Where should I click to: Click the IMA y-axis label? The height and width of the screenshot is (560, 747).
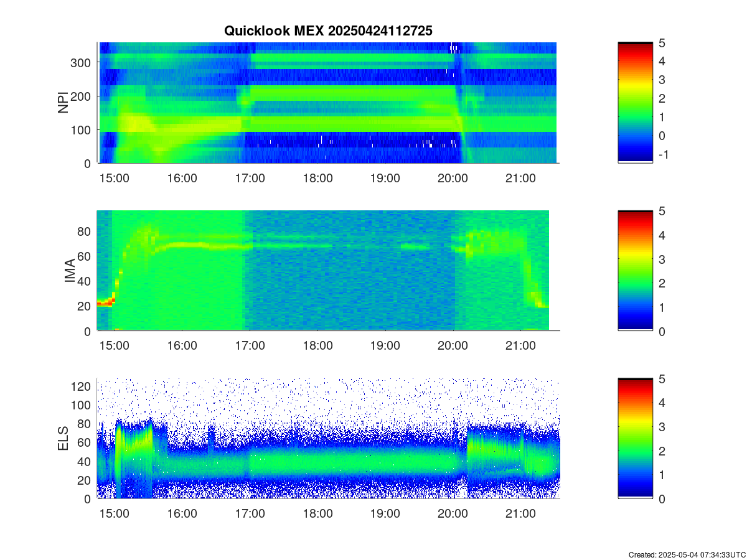pyautogui.click(x=70, y=271)
